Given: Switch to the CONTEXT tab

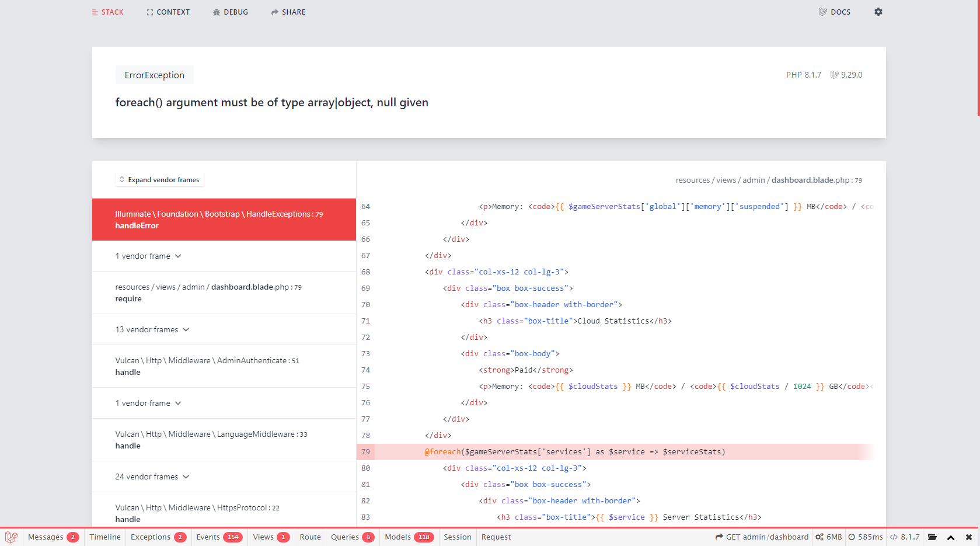Looking at the screenshot, I should point(168,12).
